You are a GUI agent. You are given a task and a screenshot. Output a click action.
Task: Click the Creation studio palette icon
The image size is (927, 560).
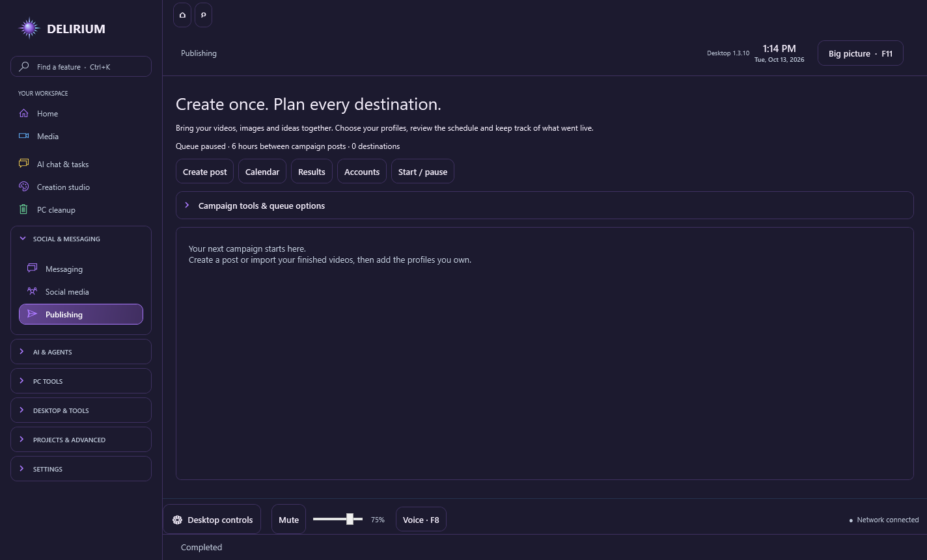pos(24,187)
